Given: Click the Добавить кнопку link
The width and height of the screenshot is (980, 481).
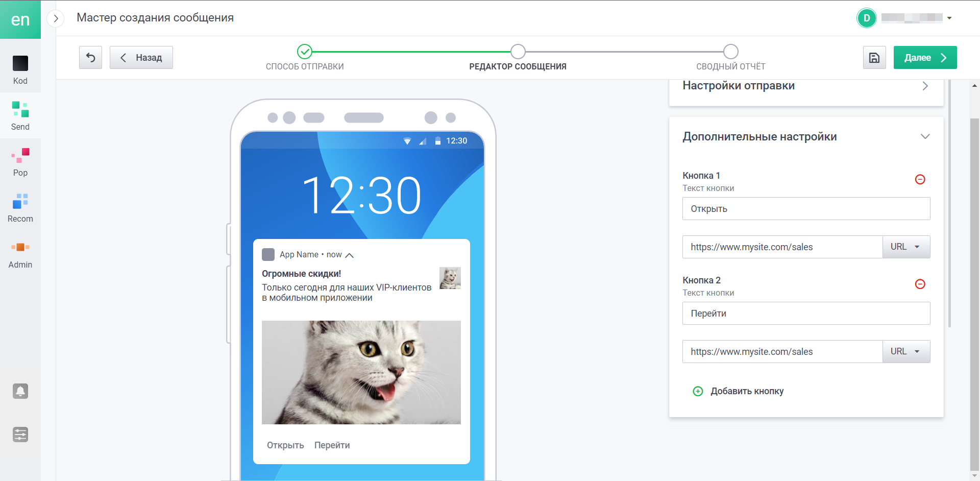Looking at the screenshot, I should 747,391.
